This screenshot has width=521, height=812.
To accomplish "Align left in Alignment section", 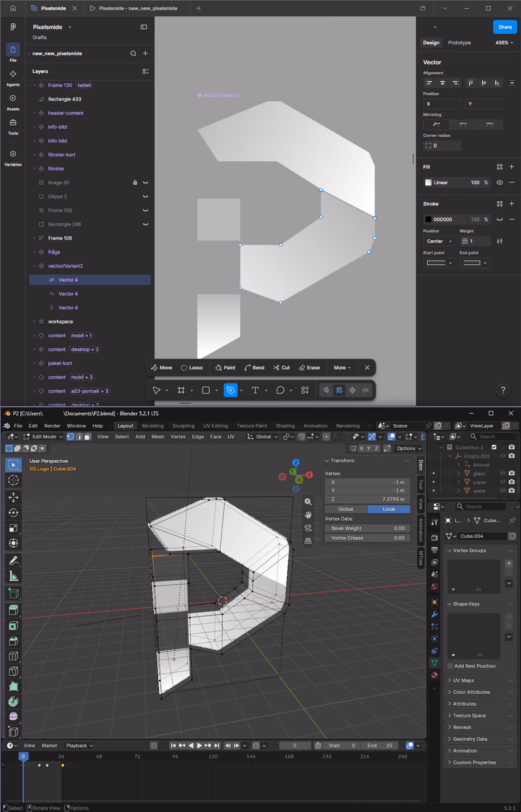I will (430, 83).
